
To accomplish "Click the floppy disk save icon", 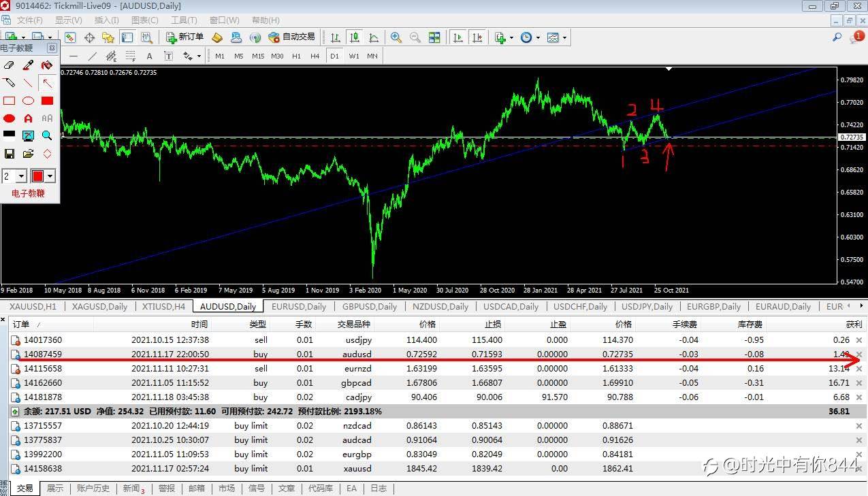I will pyautogui.click(x=9, y=154).
